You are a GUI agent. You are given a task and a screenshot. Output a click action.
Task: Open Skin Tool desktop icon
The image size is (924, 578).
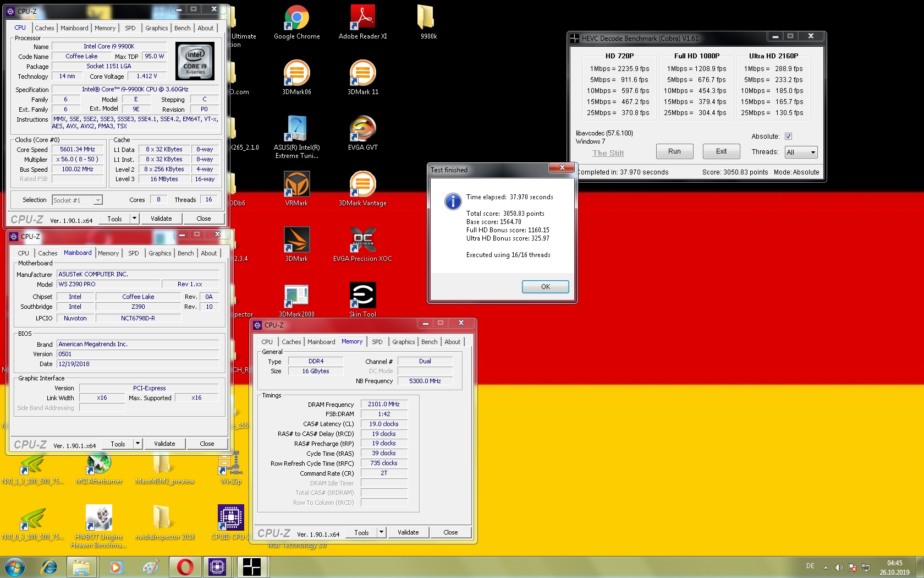363,300
